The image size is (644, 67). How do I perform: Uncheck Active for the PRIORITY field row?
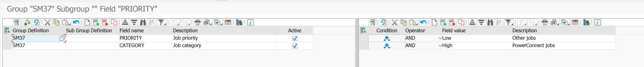[295, 38]
